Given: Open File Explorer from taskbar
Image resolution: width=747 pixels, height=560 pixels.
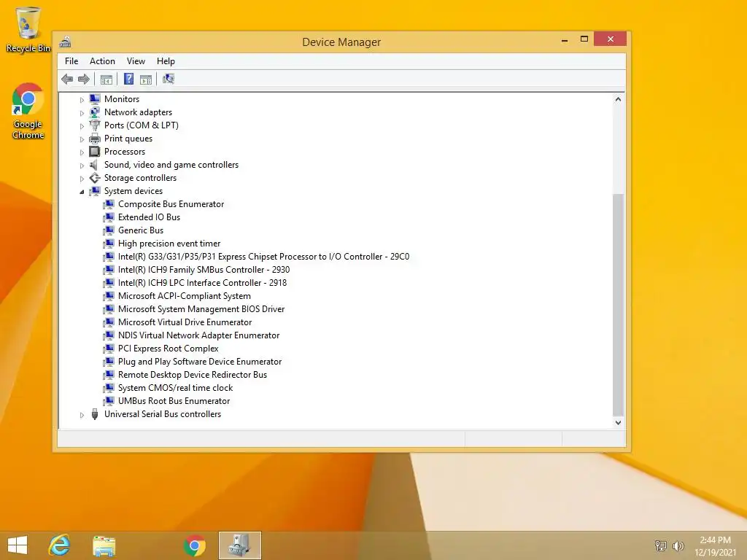Looking at the screenshot, I should click(104, 545).
